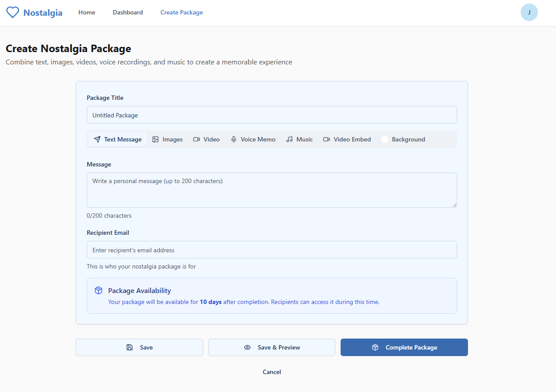Switch to the Music note tab
Viewport: 556px width, 392px height.
[289, 139]
